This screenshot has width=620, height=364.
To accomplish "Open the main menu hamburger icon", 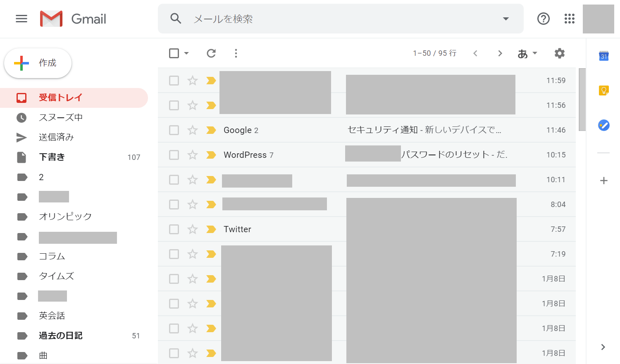I will [x=21, y=19].
